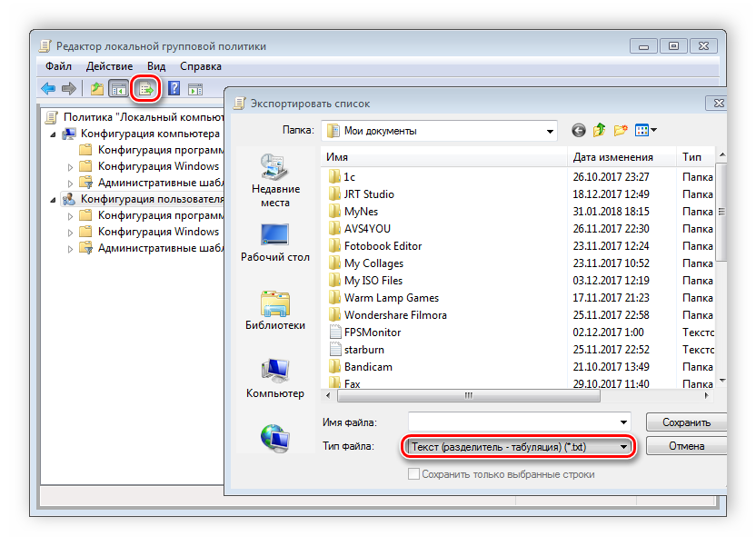
Task: Select the Fotobook Editor folder row
Action: (x=375, y=246)
